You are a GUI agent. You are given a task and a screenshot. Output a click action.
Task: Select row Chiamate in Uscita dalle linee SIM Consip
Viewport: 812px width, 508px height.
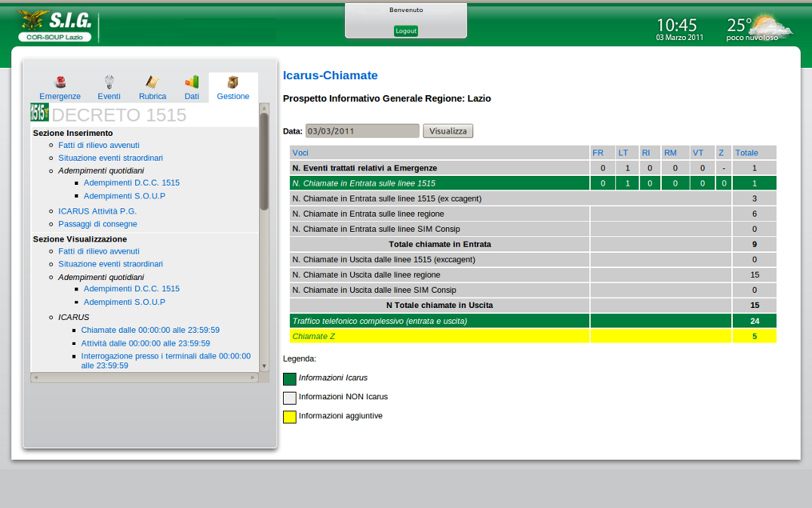pyautogui.click(x=533, y=290)
